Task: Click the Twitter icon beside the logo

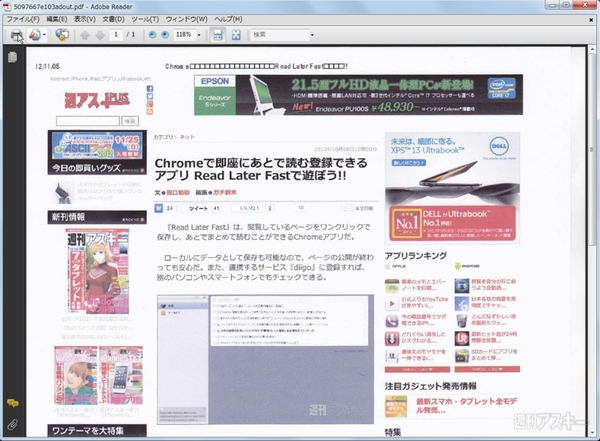Action: click(x=150, y=96)
